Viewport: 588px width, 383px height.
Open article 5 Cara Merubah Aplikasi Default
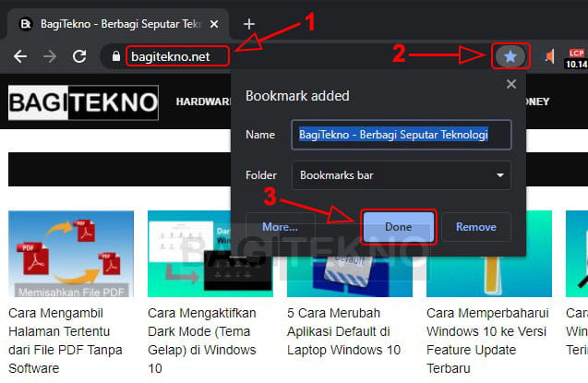pyautogui.click(x=344, y=331)
